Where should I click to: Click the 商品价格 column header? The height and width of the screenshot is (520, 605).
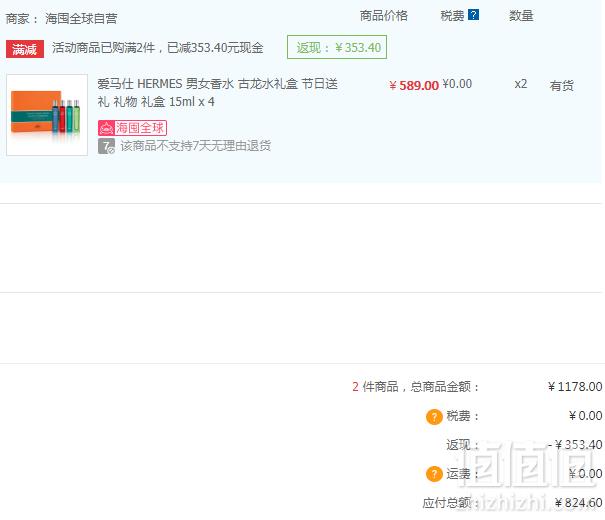pyautogui.click(x=384, y=16)
